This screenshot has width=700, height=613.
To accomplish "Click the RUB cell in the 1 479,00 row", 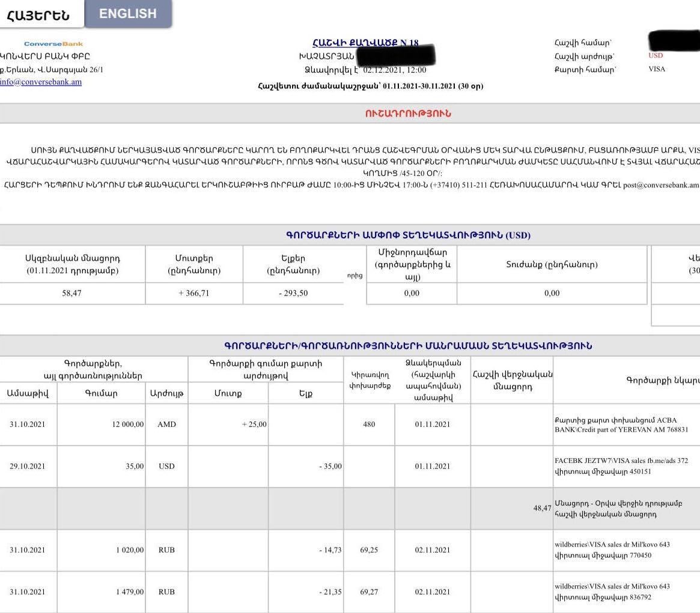I will [x=166, y=592].
